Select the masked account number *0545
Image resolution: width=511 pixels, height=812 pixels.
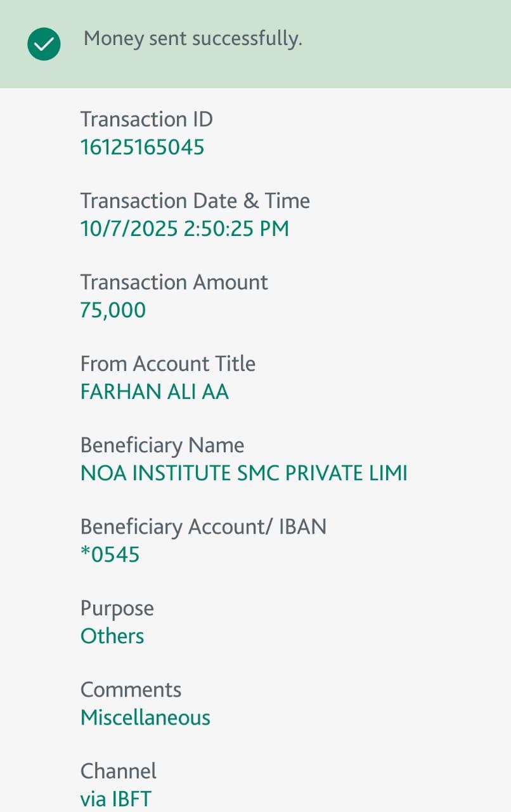pyautogui.click(x=110, y=554)
